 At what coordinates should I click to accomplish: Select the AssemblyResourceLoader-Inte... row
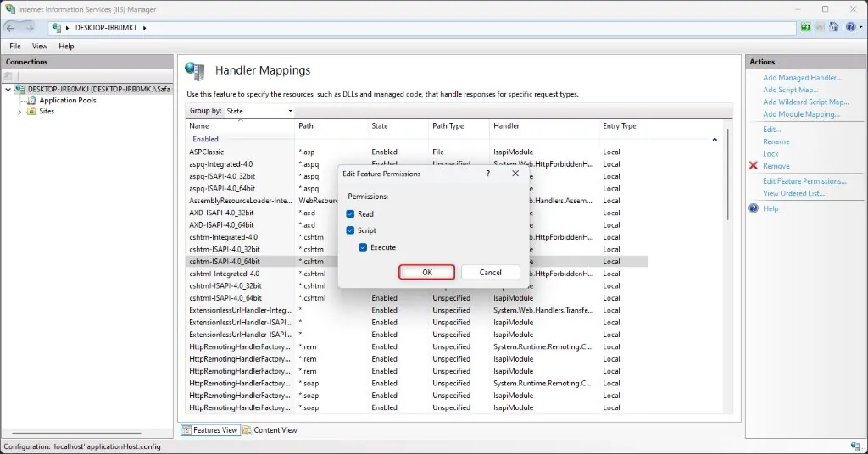pyautogui.click(x=416, y=201)
